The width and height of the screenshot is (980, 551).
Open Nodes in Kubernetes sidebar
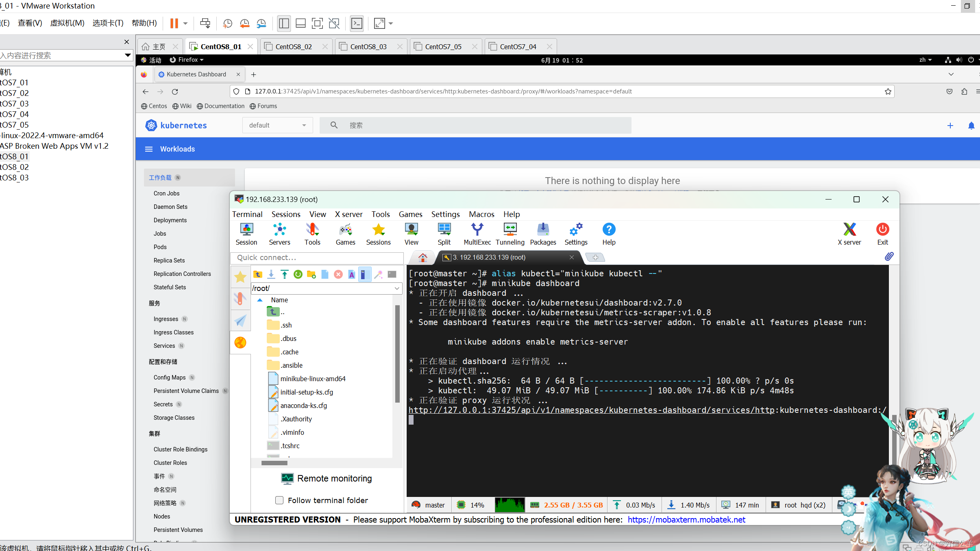tap(162, 516)
